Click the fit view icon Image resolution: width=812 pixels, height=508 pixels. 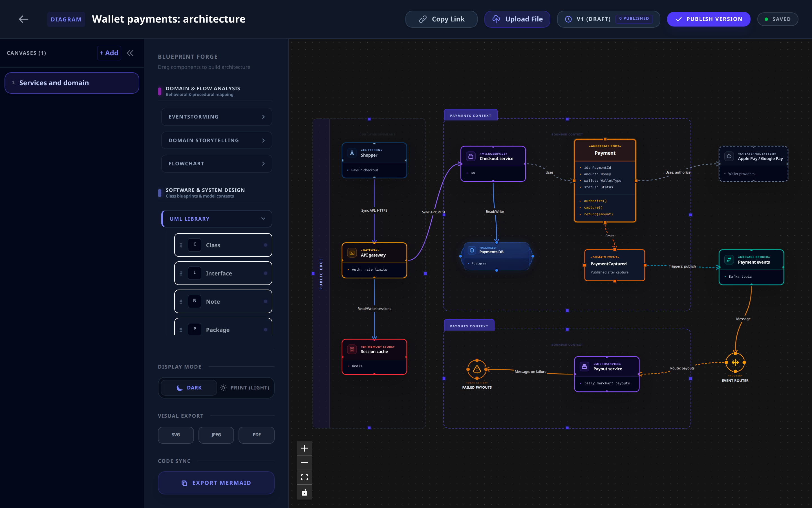coord(304,477)
